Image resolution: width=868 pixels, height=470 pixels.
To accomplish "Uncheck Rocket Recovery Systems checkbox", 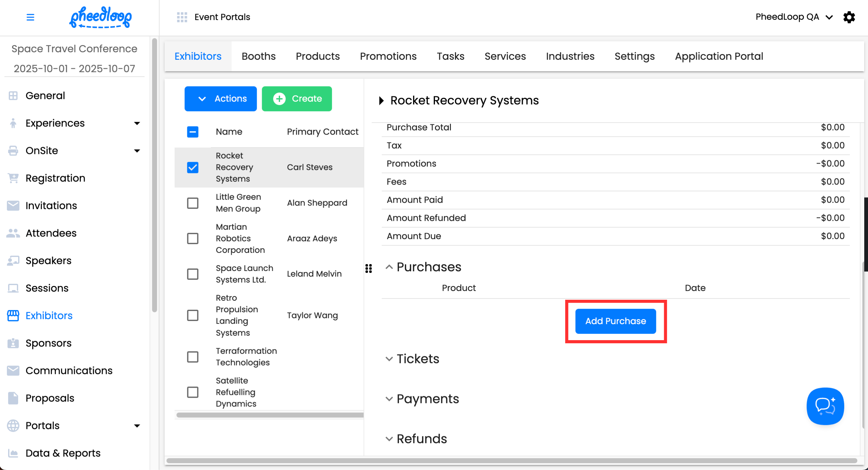I will [192, 167].
